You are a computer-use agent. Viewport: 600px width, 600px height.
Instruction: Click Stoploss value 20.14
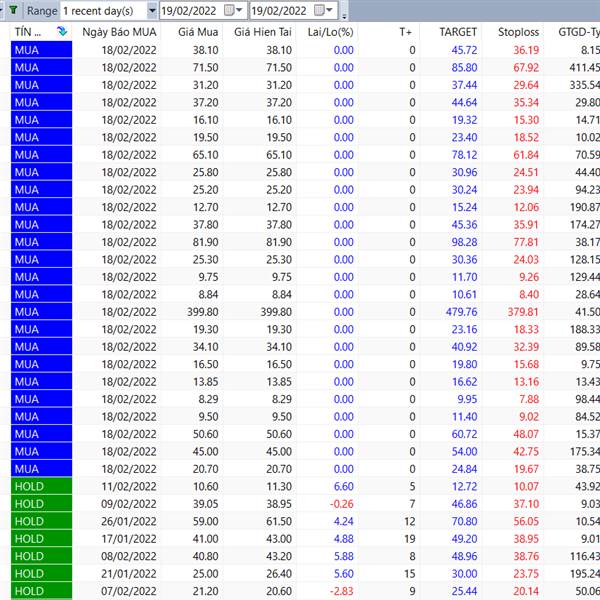coord(526,591)
